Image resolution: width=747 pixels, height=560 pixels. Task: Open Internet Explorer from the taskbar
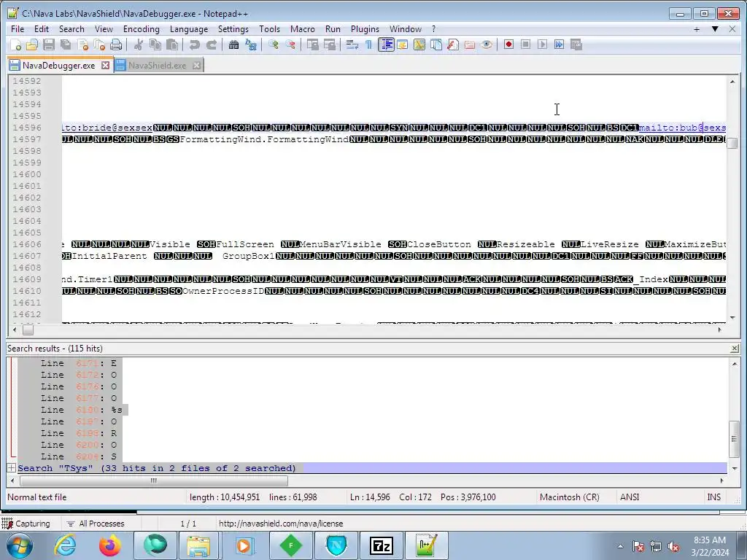click(x=65, y=545)
